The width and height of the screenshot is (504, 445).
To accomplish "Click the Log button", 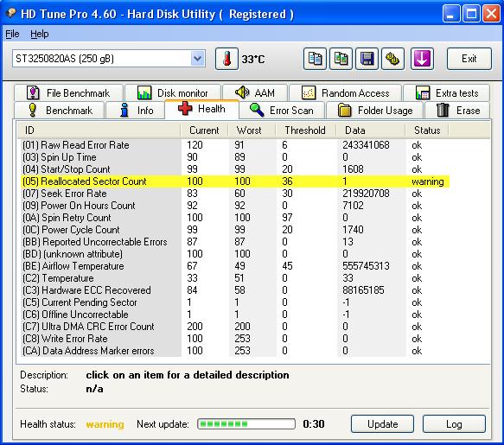I will point(454,424).
